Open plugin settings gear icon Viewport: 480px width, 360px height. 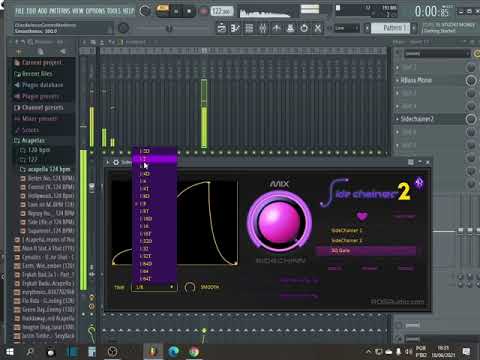tap(116, 162)
